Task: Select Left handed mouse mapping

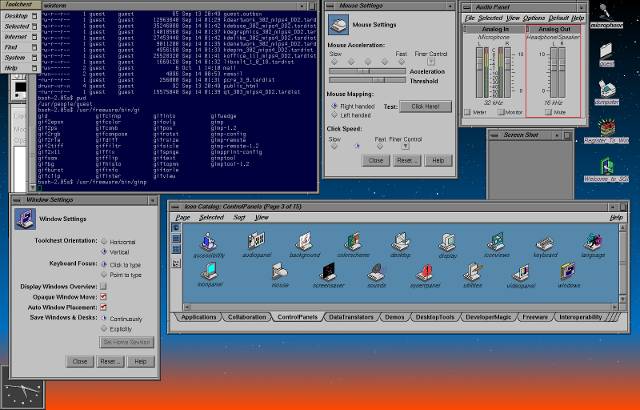Action: [x=335, y=115]
